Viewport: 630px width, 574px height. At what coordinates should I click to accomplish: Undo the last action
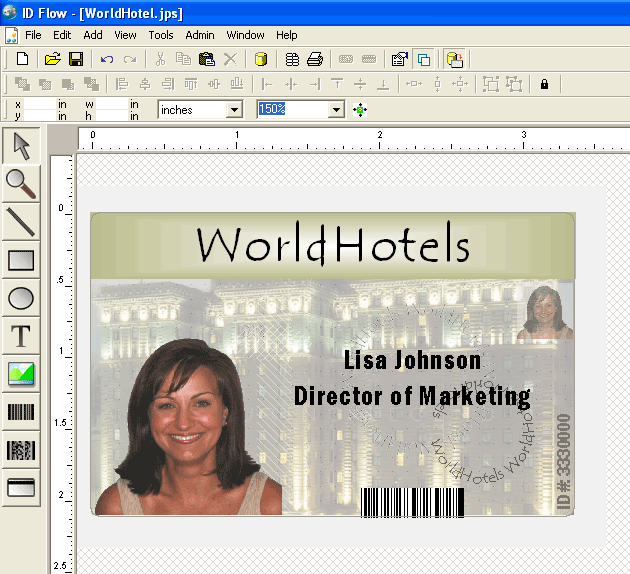[x=107, y=59]
